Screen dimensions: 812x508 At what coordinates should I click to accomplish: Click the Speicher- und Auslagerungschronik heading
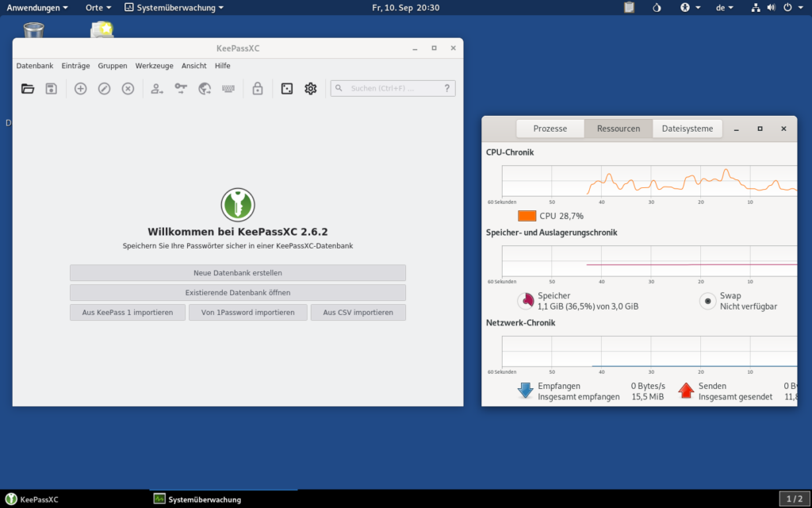pyautogui.click(x=552, y=233)
